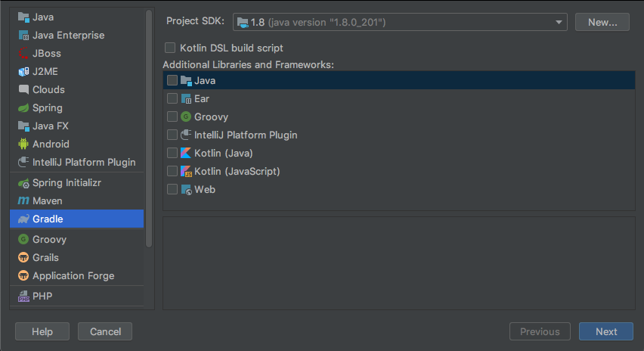Enable Kotlin DSL build script checkbox
The width and height of the screenshot is (644, 351).
(170, 48)
